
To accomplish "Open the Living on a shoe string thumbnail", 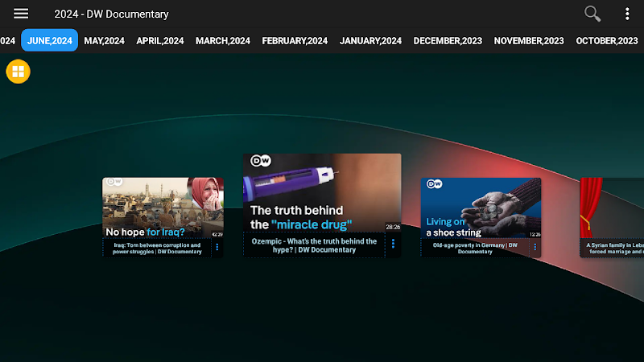I will point(481,208).
